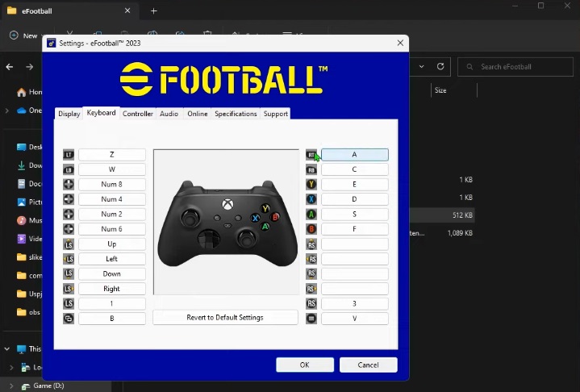Click the green A button icon

(311, 214)
